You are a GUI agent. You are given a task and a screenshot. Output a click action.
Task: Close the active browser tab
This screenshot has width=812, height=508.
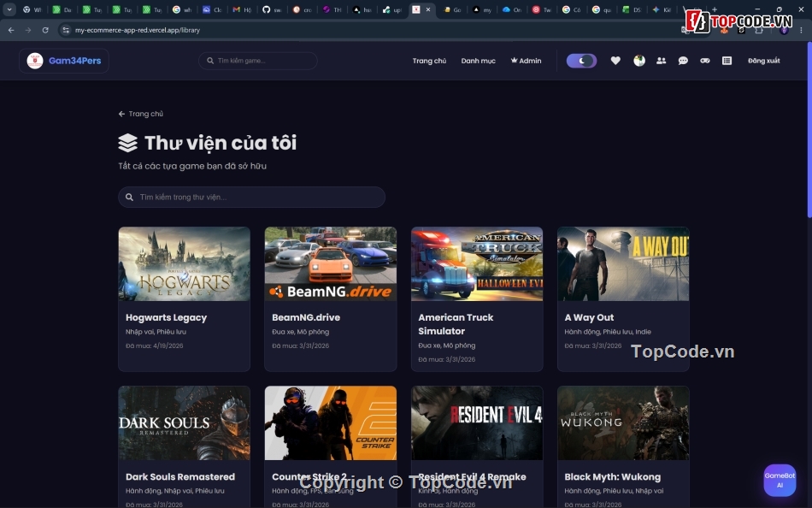pos(427,9)
